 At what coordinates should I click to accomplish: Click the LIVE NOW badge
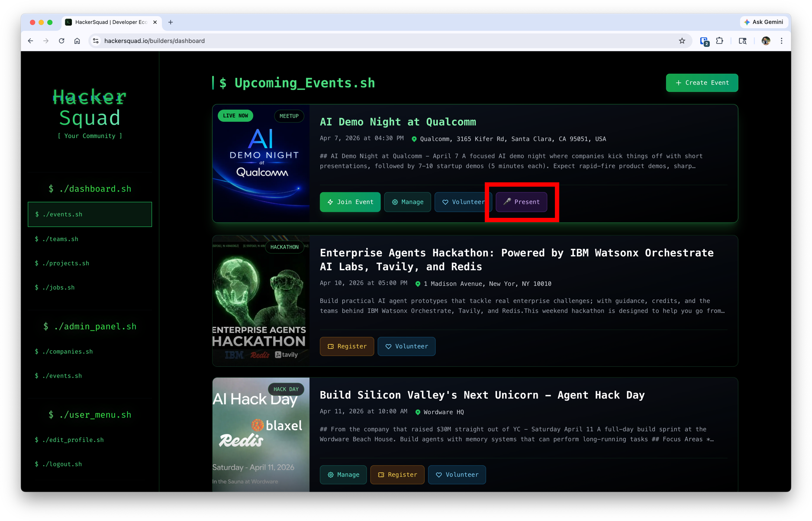[235, 116]
